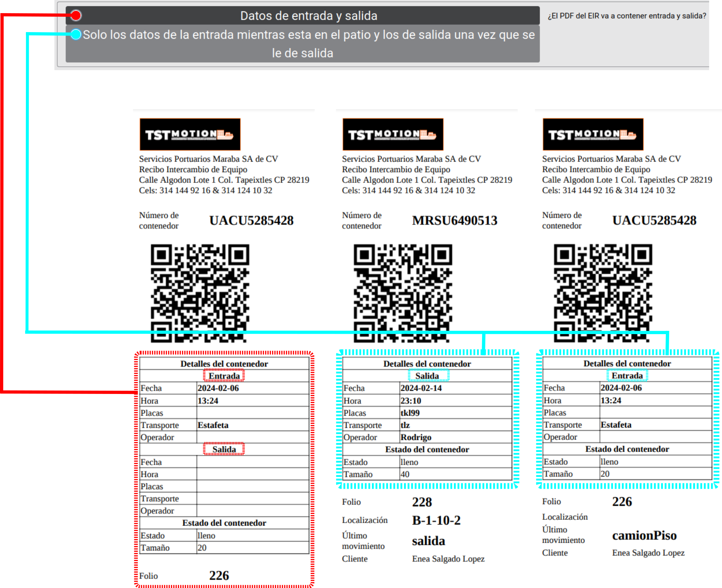Image resolution: width=722 pixels, height=588 pixels.
Task: Click the cyan marker dot
Action: pos(76,34)
